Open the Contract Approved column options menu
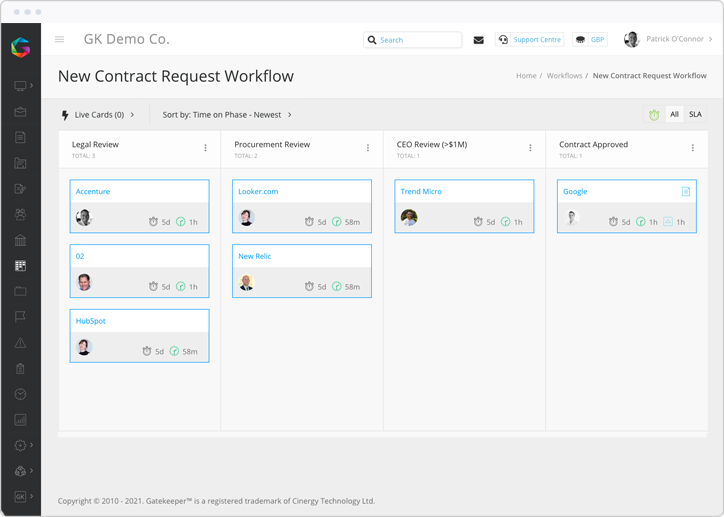This screenshot has height=517, width=724. (x=693, y=148)
